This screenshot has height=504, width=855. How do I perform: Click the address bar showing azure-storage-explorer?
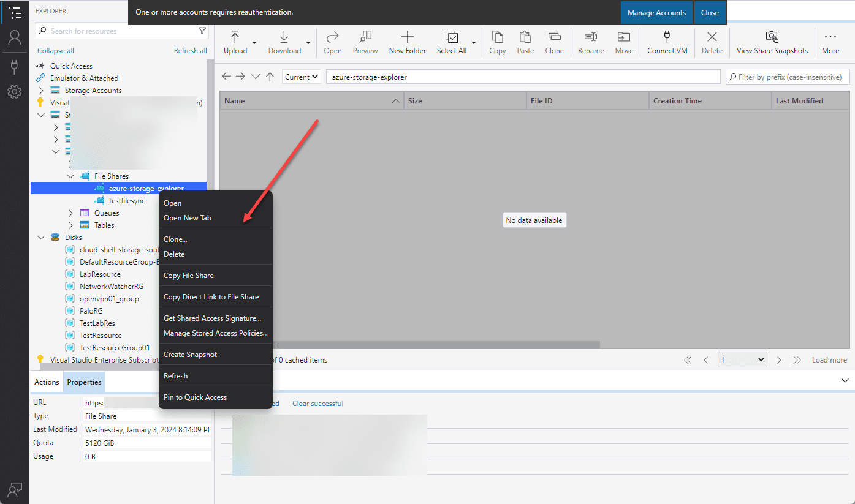(523, 77)
